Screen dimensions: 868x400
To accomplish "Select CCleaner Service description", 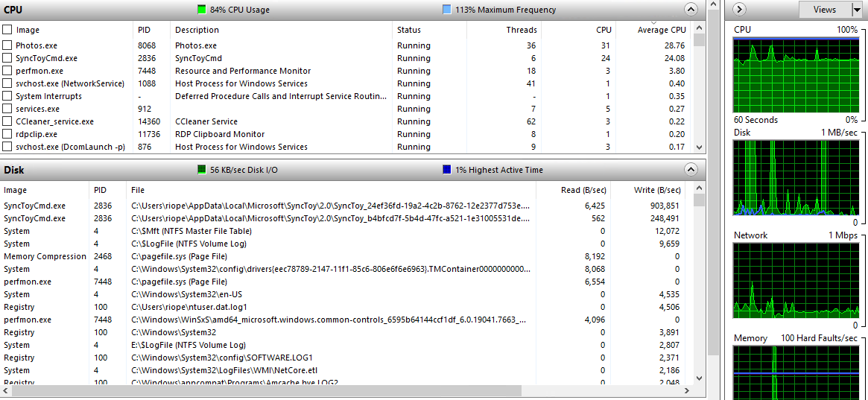I will tap(206, 121).
